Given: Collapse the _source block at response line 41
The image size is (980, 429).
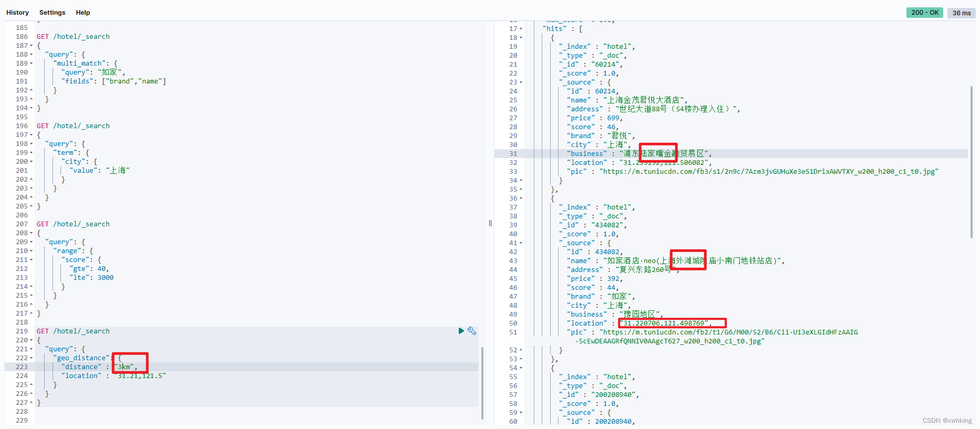Looking at the screenshot, I should pos(521,243).
